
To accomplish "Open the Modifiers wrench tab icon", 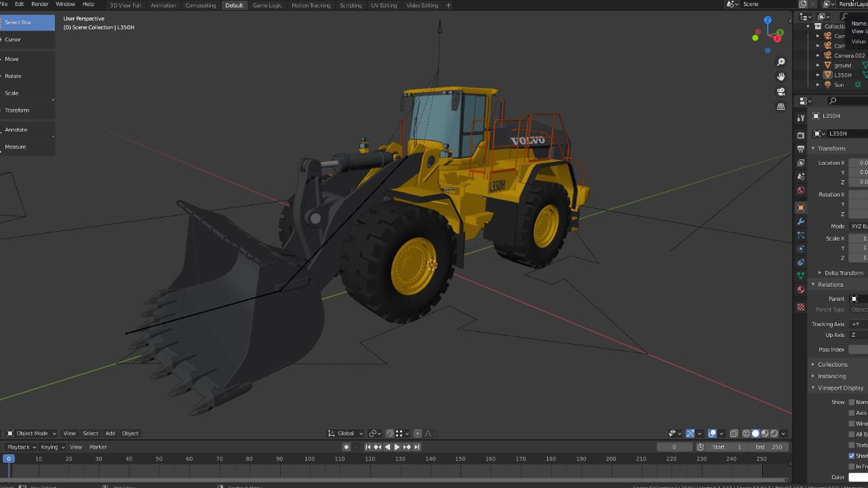I will [801, 222].
